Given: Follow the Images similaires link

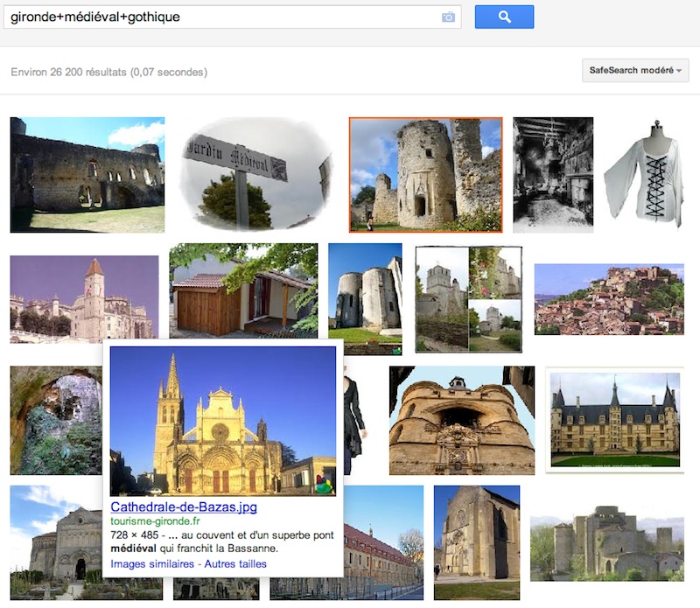Looking at the screenshot, I should [151, 564].
